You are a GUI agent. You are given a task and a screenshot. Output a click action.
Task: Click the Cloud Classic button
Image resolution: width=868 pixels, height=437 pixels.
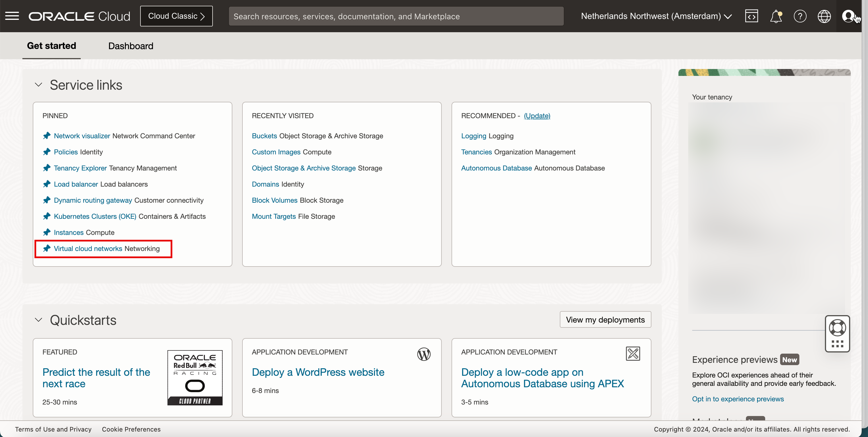(176, 16)
